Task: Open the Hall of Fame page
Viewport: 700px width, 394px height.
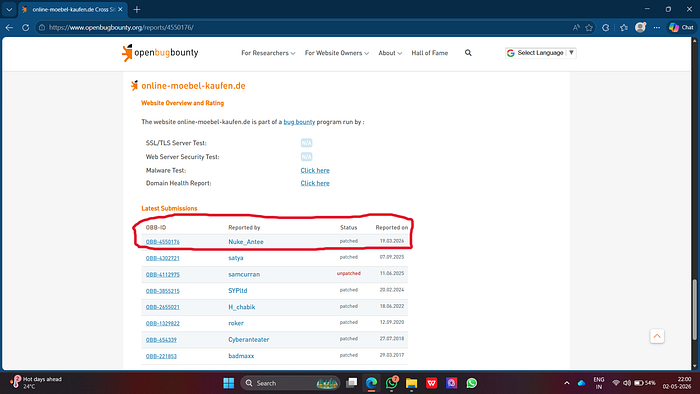Action: (x=429, y=53)
